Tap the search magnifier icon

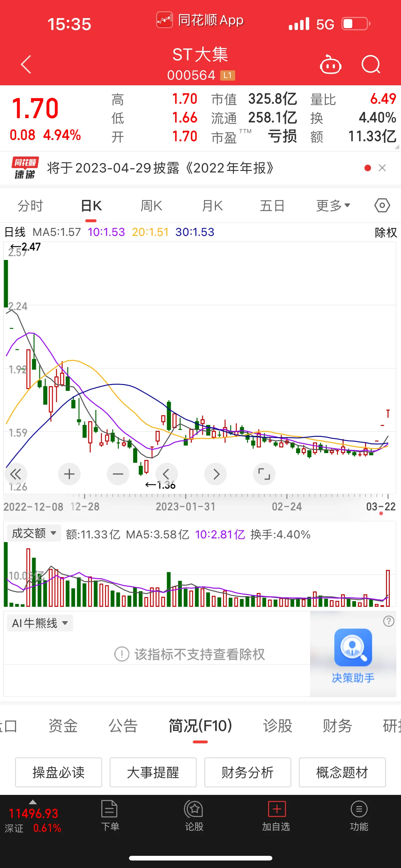click(x=371, y=64)
